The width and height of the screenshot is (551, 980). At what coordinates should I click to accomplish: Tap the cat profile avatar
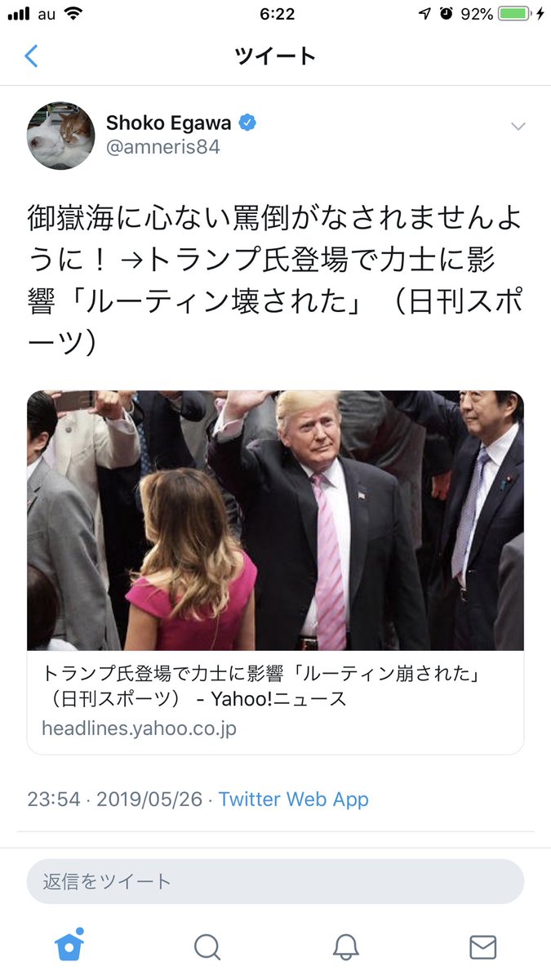(x=60, y=136)
